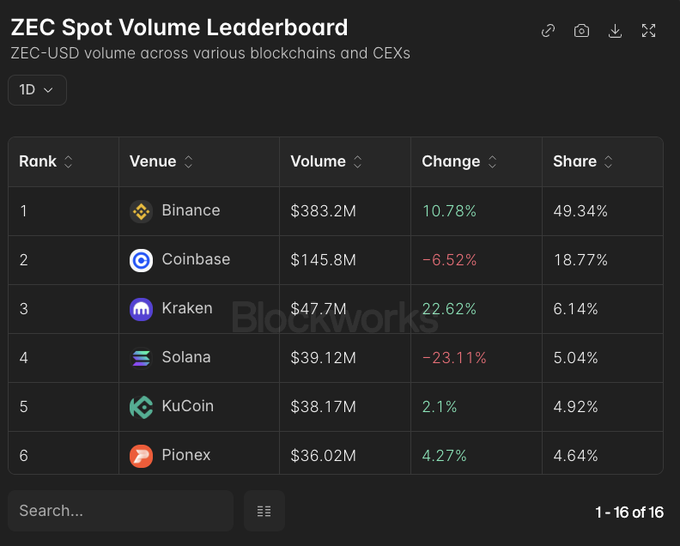Copy the chart link icon
The width and height of the screenshot is (680, 546).
click(548, 31)
